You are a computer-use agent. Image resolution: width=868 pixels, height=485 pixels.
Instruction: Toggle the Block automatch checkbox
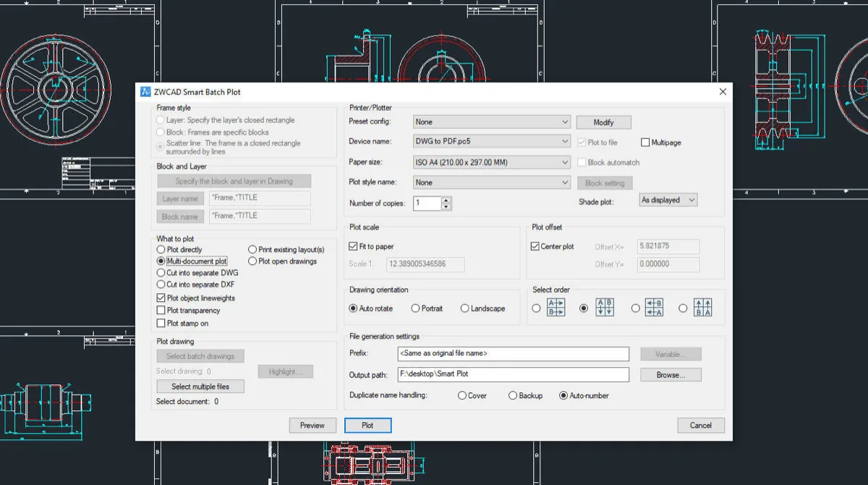(x=582, y=162)
